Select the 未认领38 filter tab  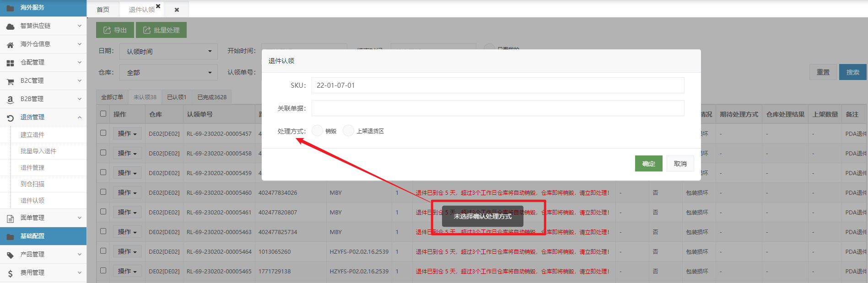coord(145,97)
